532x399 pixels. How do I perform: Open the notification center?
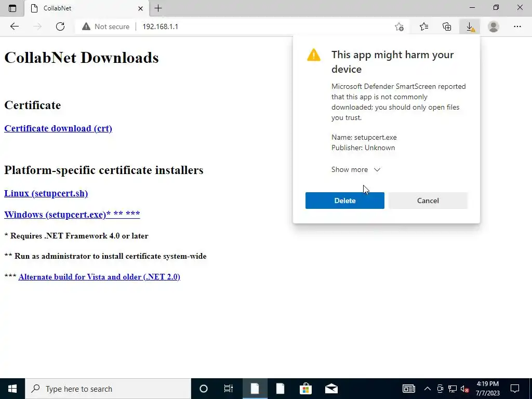pyautogui.click(x=515, y=389)
